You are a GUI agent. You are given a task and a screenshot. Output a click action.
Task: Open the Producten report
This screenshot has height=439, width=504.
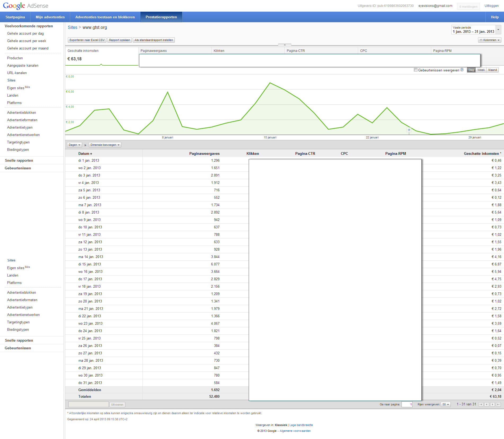coord(15,58)
